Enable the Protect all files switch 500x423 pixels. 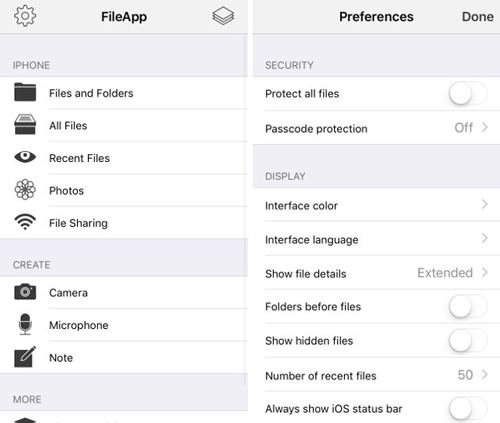click(x=468, y=94)
